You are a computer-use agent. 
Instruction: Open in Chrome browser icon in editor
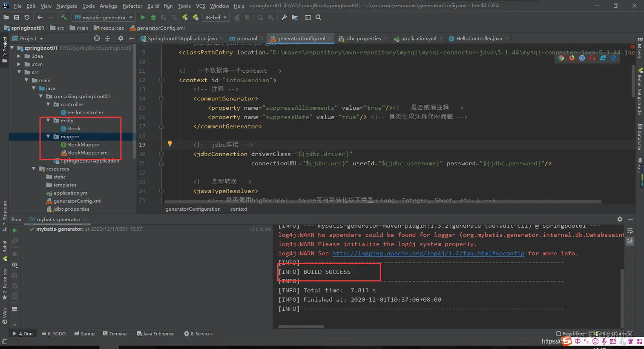(561, 58)
